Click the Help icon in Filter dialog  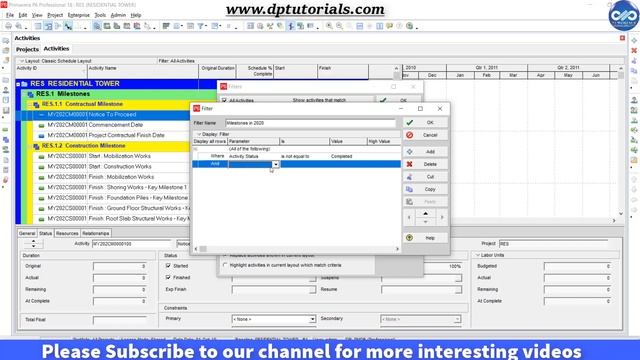[409, 238]
